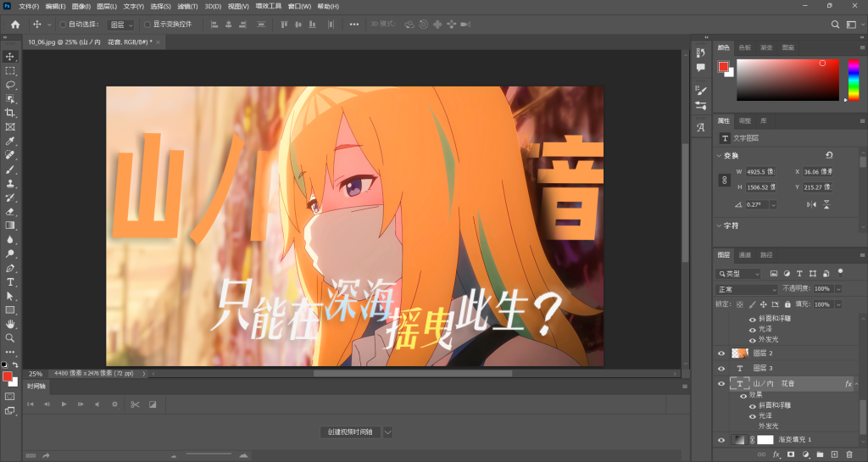The height and width of the screenshot is (462, 868).
Task: Open the 不透明度 percentage dropdown arrow
Action: (838, 289)
